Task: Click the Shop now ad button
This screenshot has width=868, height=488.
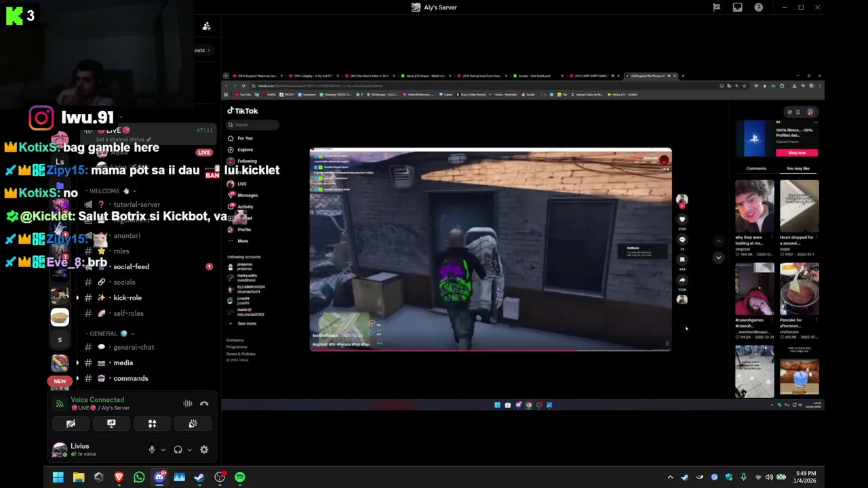Action: (797, 152)
